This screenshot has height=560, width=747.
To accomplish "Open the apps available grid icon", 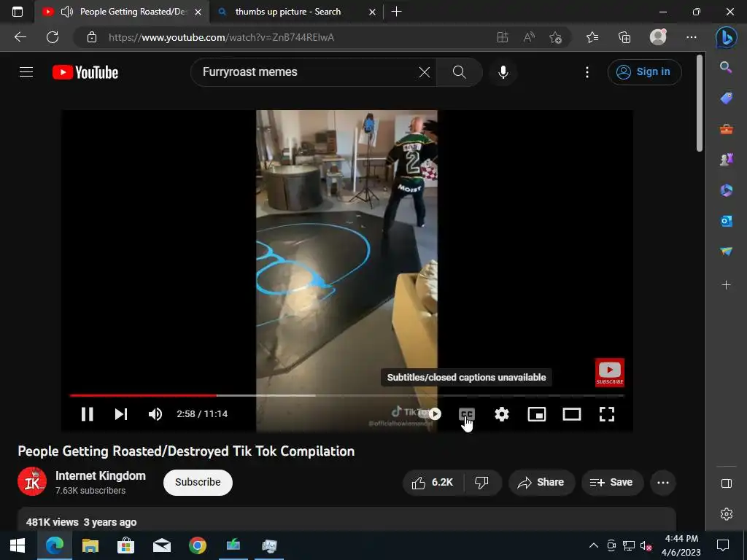I will click(502, 37).
